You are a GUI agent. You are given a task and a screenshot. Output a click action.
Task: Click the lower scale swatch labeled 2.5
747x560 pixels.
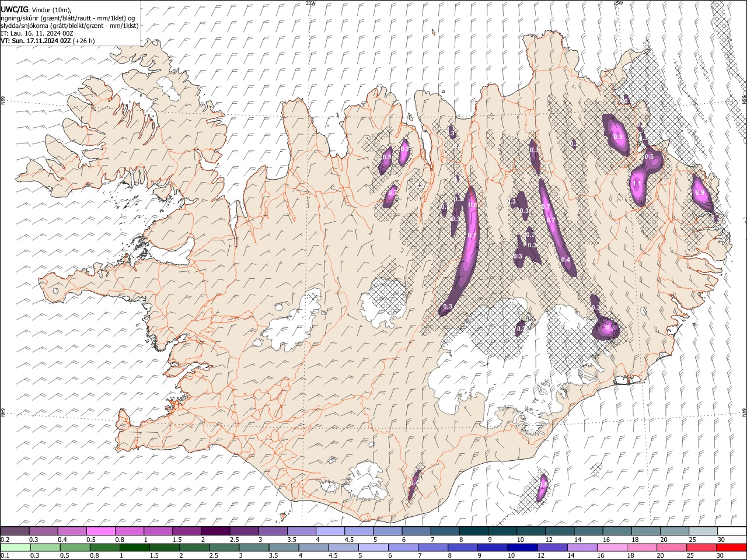pos(224,547)
